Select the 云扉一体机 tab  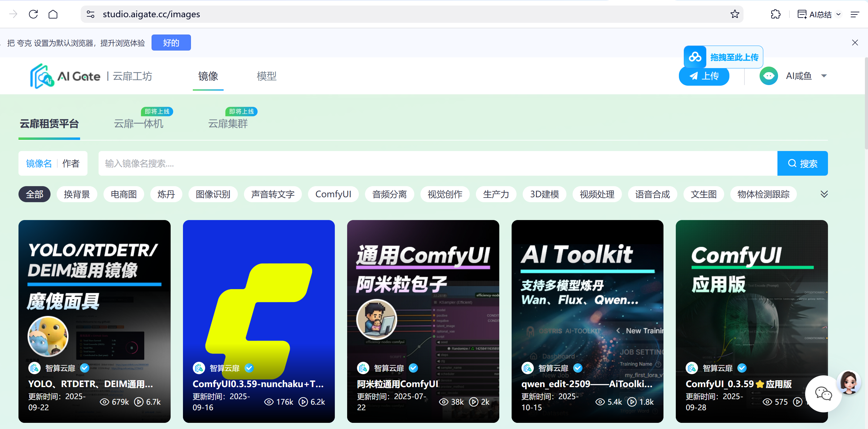tap(139, 124)
